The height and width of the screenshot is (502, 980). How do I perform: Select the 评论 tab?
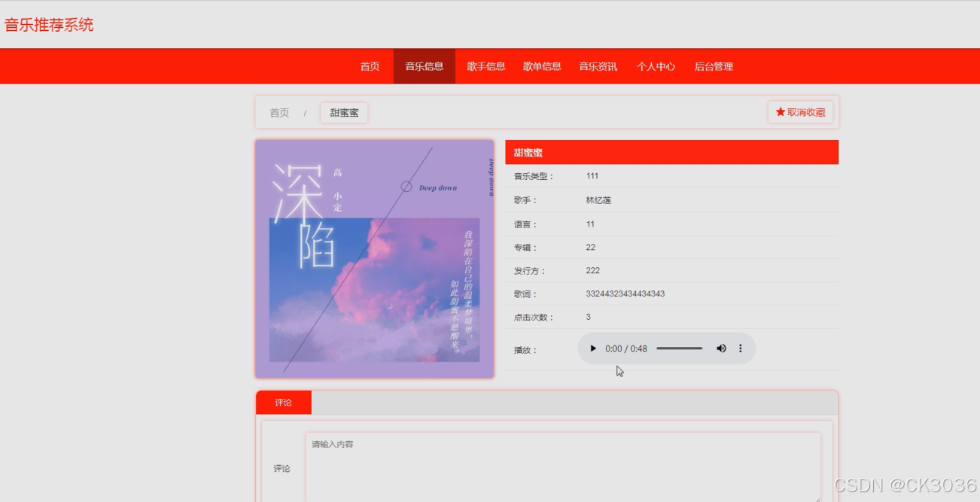[284, 403]
